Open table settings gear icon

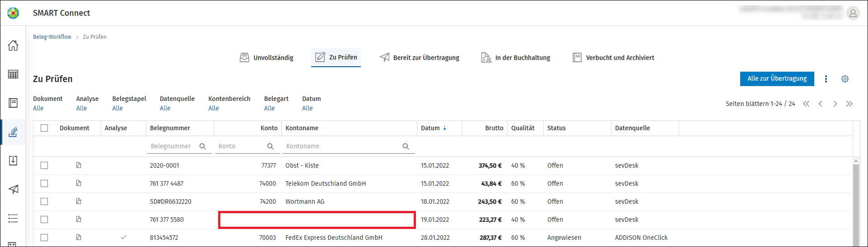pos(845,79)
